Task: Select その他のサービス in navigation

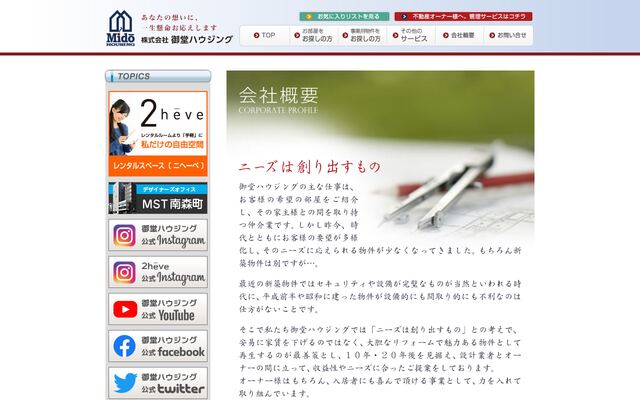Action: [x=411, y=36]
